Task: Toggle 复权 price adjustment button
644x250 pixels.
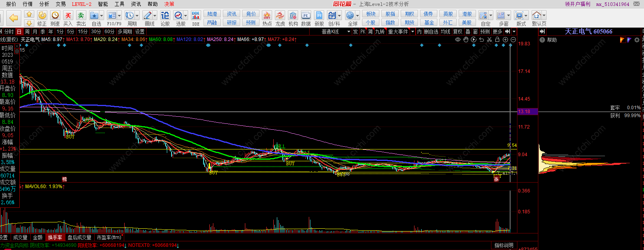Action: coord(457,32)
